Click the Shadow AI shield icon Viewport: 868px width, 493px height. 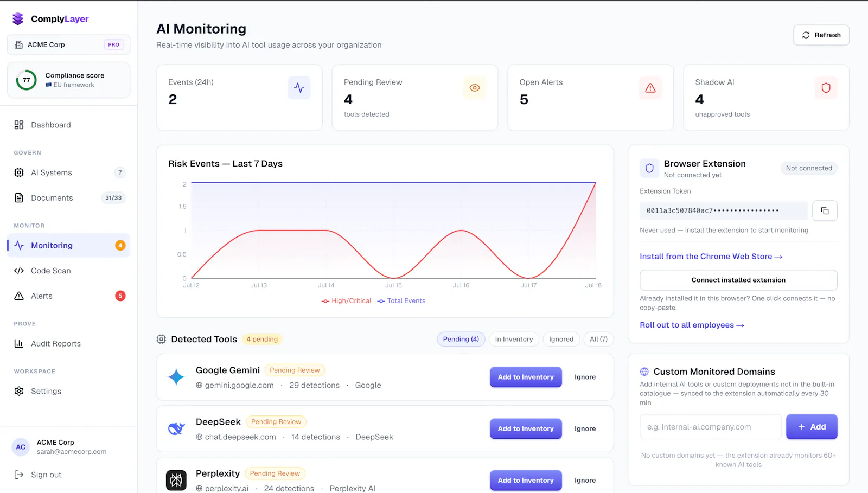click(826, 88)
